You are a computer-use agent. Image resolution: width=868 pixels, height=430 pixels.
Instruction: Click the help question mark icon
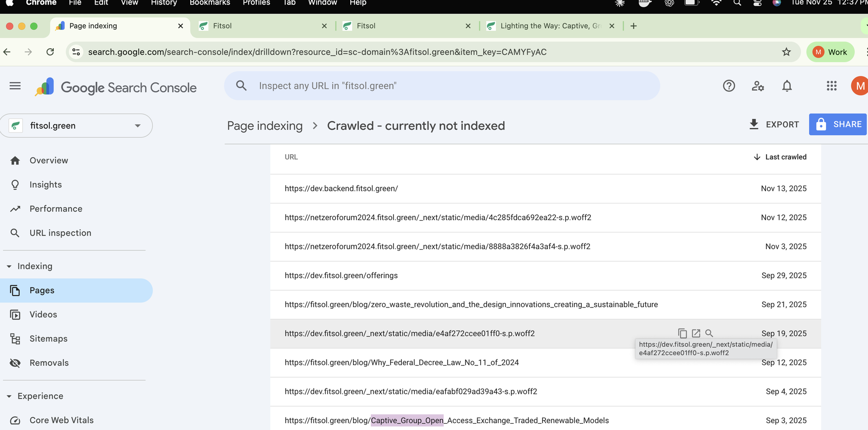point(729,85)
